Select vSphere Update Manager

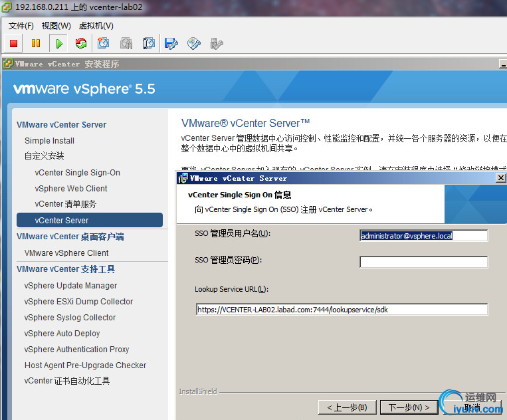(x=70, y=286)
